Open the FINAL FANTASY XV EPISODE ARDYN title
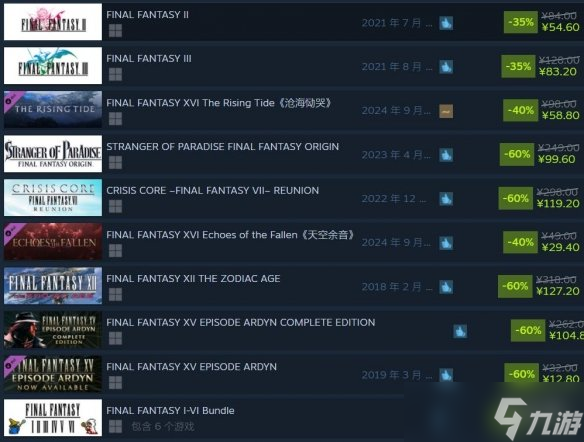The width and height of the screenshot is (584, 442). point(191,367)
